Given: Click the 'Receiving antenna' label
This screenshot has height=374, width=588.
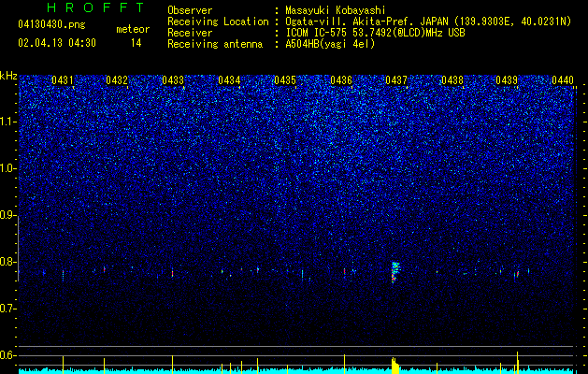Looking at the screenshot, I should tap(215, 44).
